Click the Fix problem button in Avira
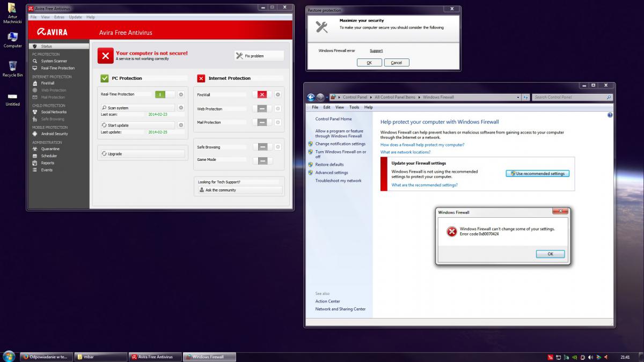 (x=258, y=56)
